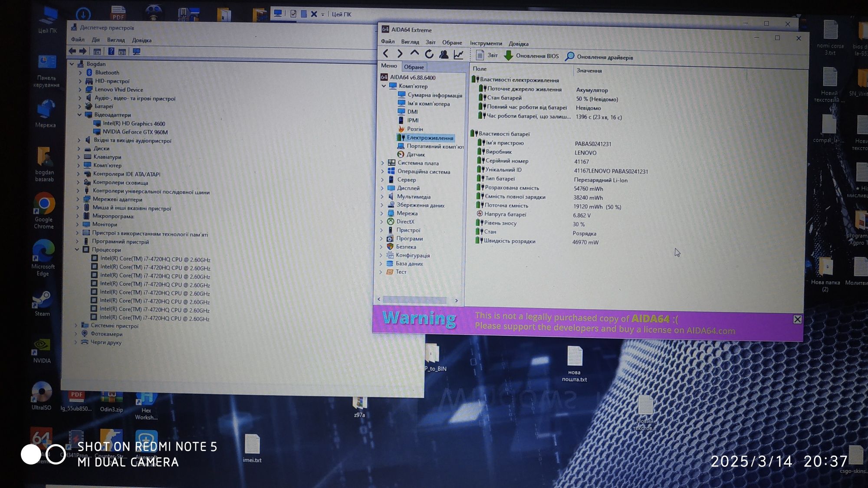Click Оновлення BIOS toolbar button

[x=531, y=56]
